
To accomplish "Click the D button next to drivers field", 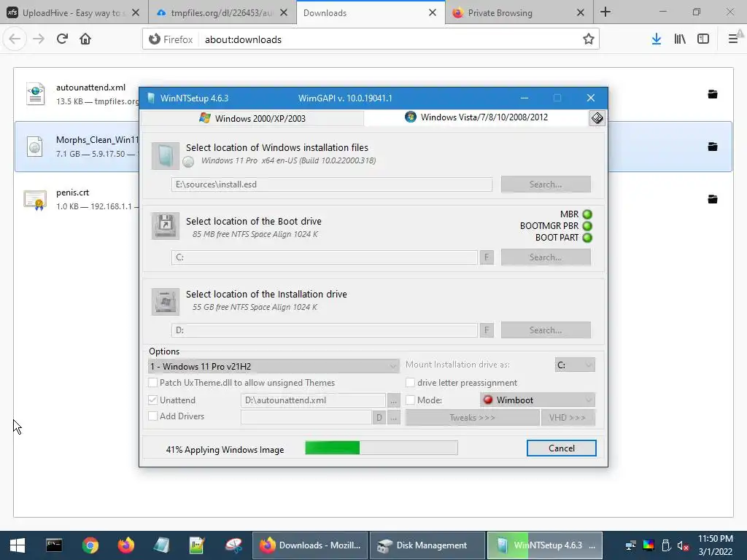I will click(379, 418).
